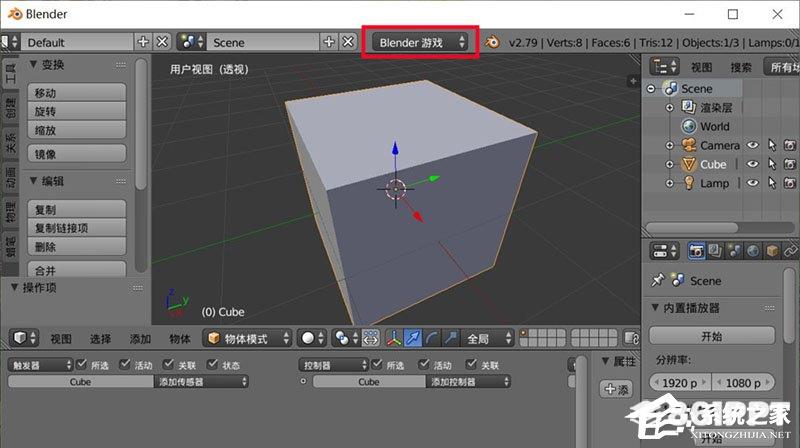
Task: Click the Lamp bulb icon in outliner
Action: click(x=689, y=183)
